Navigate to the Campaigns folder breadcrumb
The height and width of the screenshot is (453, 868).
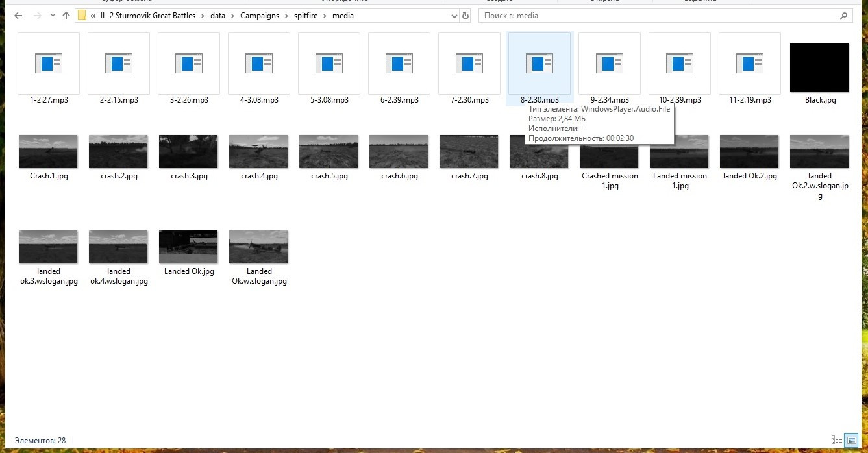pyautogui.click(x=260, y=16)
